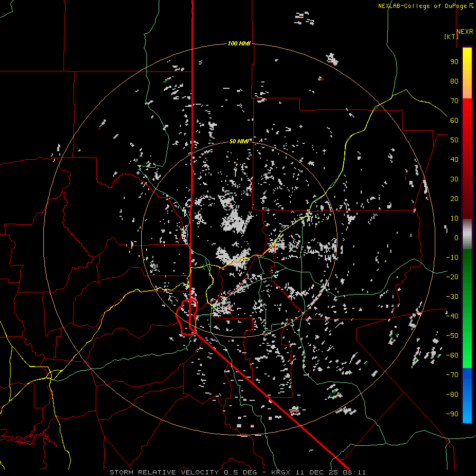Click the 30 value on velocity scale
The image size is (476, 476).
pyautogui.click(x=454, y=179)
